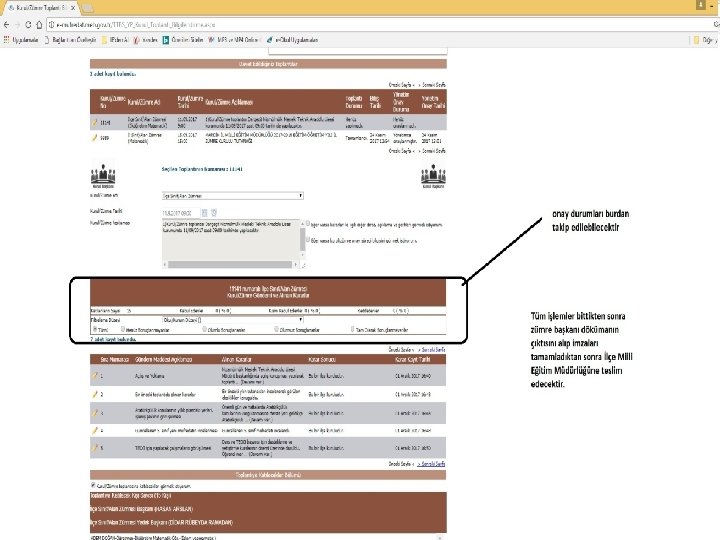Click Sonraki Sayfa above the agenda table

pyautogui.click(x=432, y=349)
